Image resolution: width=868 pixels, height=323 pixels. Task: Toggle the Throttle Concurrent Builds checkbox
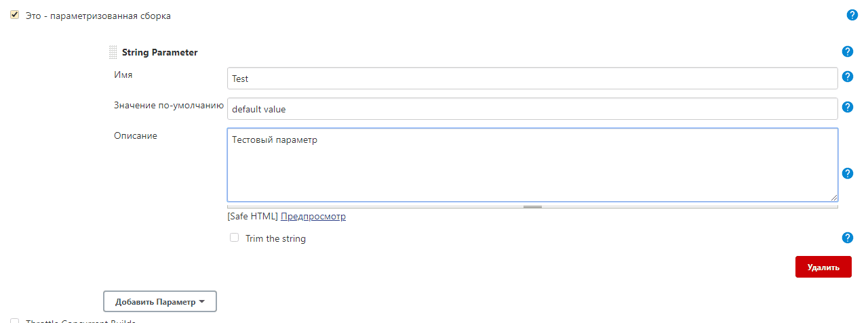[14, 321]
